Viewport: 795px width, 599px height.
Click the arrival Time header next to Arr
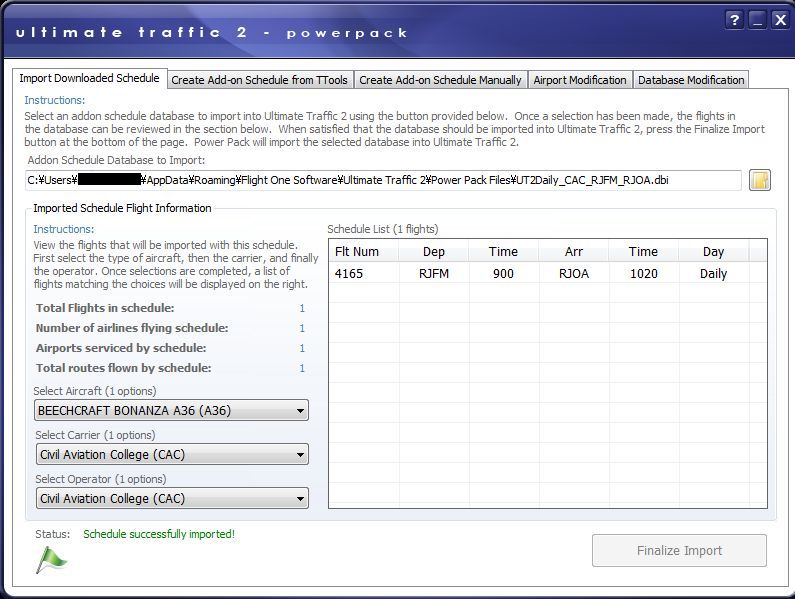(x=643, y=252)
